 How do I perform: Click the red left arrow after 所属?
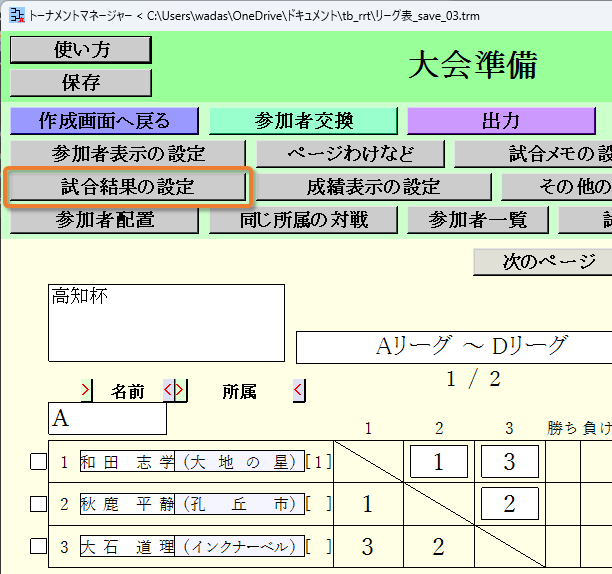tap(299, 390)
